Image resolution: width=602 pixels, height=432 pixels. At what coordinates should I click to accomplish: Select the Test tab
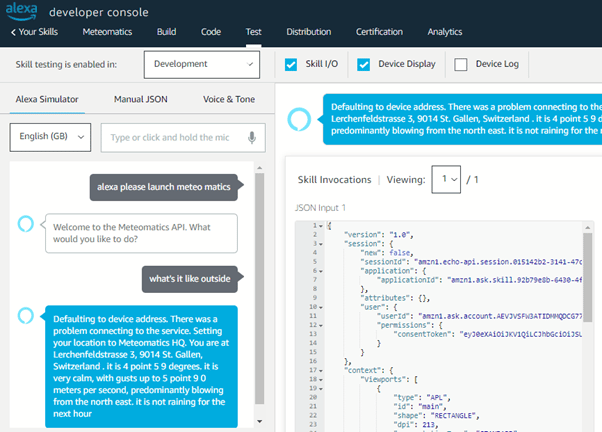[253, 32]
